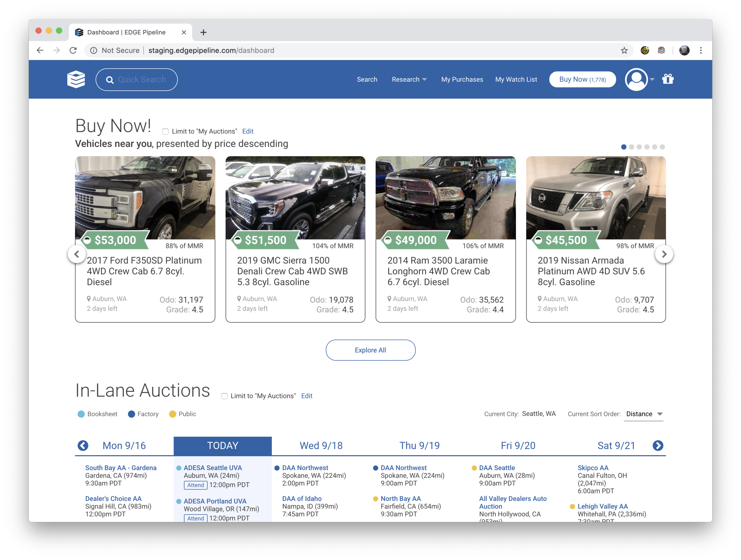
Task: Open the Distance sort order dropdown
Action: click(644, 414)
